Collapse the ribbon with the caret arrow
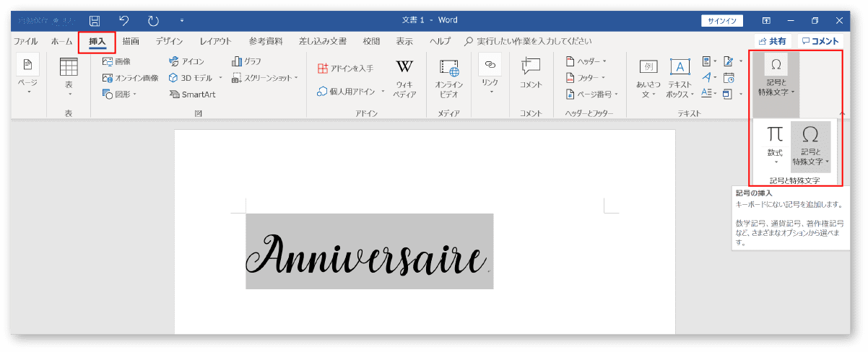 pos(842,113)
